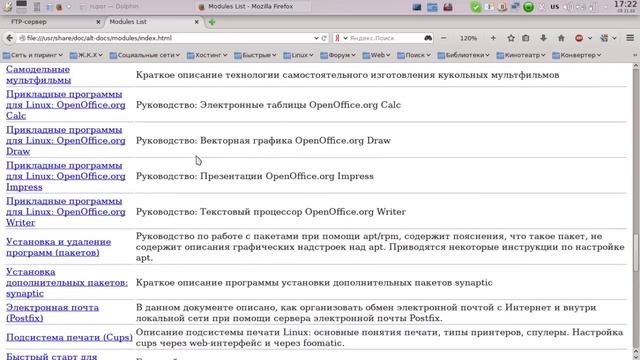Open the OpenOffice.org Draw guide link
The width and height of the screenshot is (640, 360).
pos(66,140)
